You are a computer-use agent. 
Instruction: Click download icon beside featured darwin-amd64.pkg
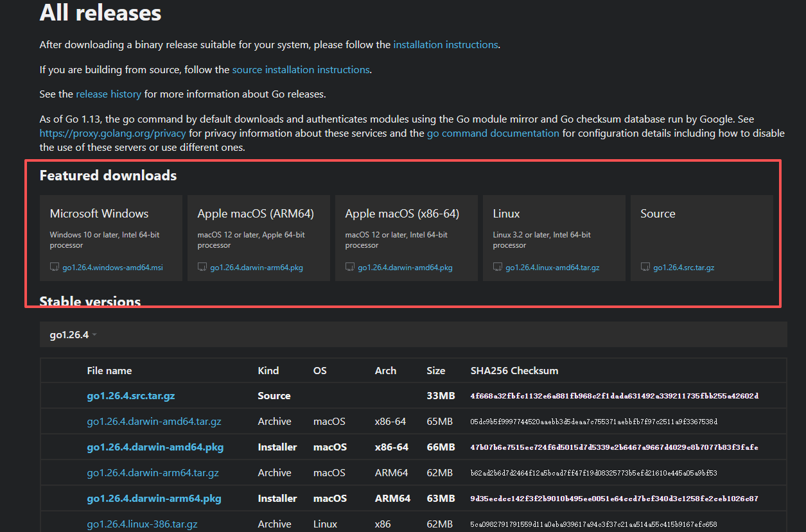tap(350, 267)
